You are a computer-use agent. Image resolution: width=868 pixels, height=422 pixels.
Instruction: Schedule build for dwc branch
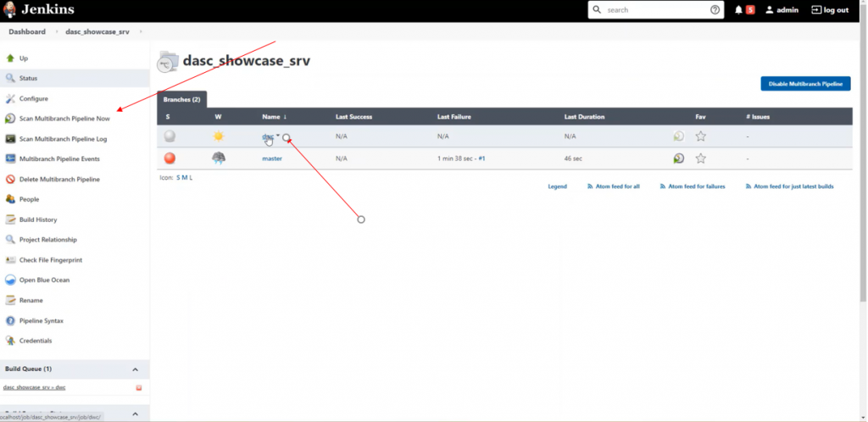(x=679, y=136)
